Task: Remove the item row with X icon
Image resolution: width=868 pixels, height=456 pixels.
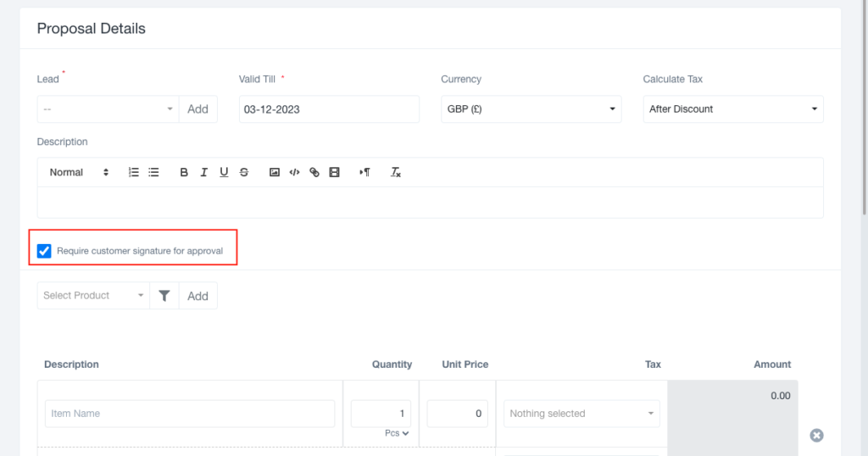Action: tap(816, 435)
